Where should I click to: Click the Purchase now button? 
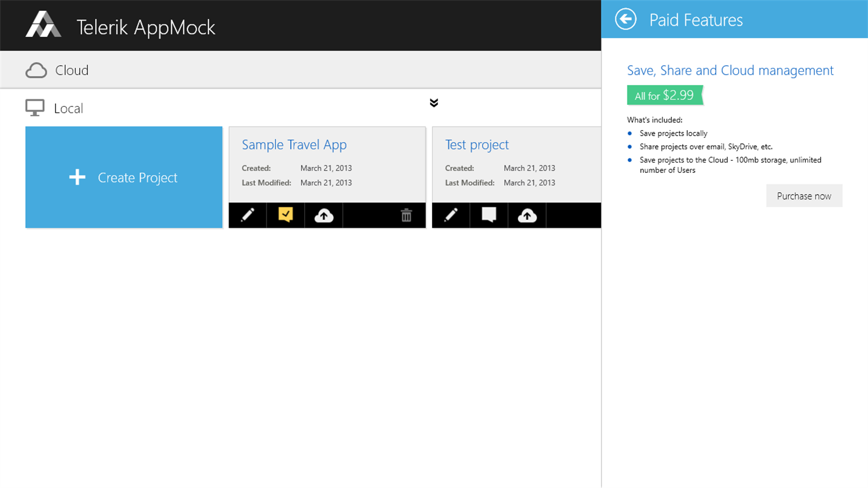tap(804, 196)
